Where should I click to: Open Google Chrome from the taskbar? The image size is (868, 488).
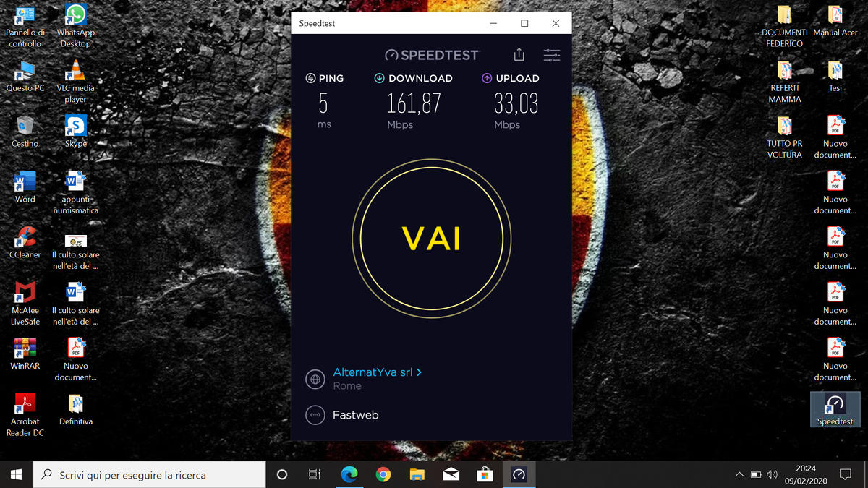coord(383,474)
